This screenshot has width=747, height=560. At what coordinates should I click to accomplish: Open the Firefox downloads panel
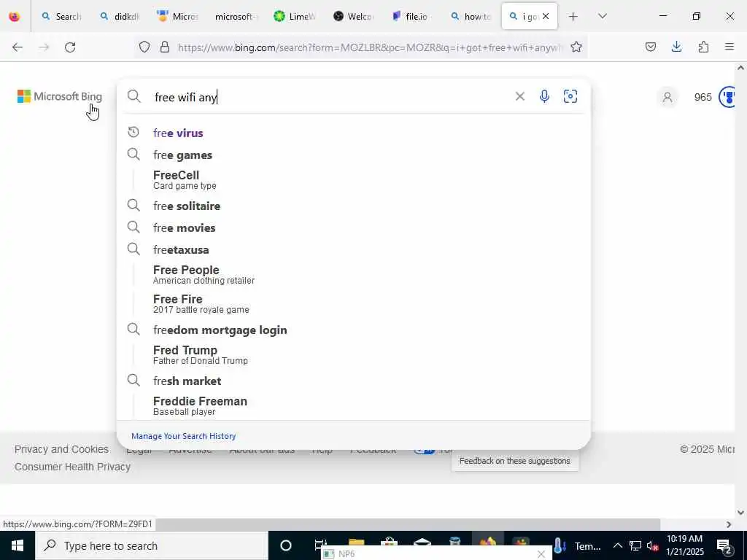click(x=676, y=47)
